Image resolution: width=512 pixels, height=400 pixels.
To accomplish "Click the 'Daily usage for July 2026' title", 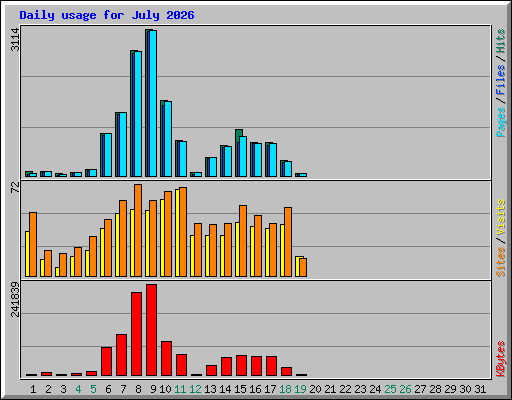I will click(107, 15).
